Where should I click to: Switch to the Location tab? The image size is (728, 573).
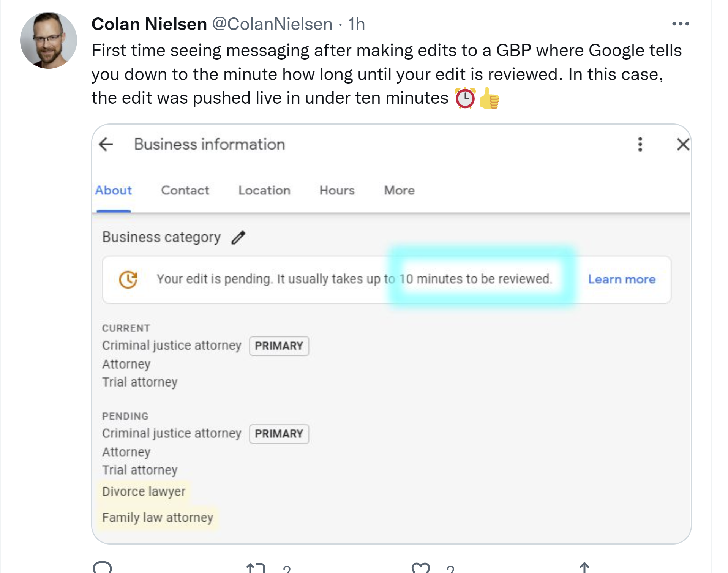click(264, 190)
